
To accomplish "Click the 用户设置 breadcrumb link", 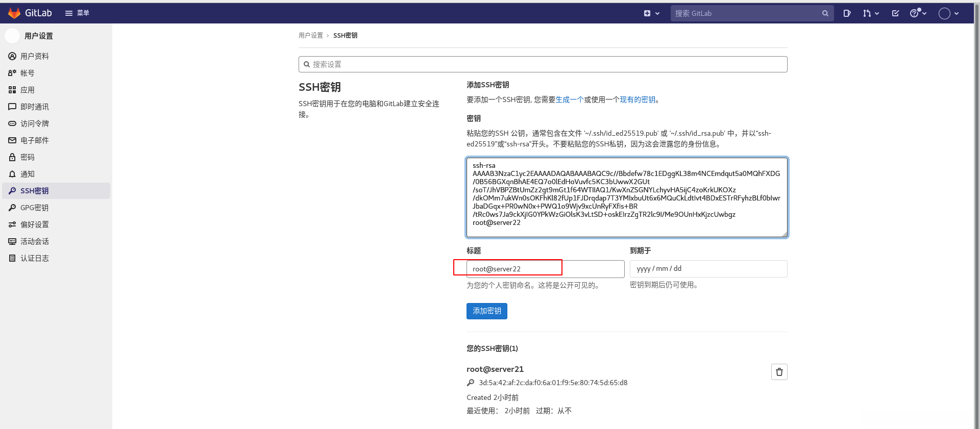I will 311,35.
